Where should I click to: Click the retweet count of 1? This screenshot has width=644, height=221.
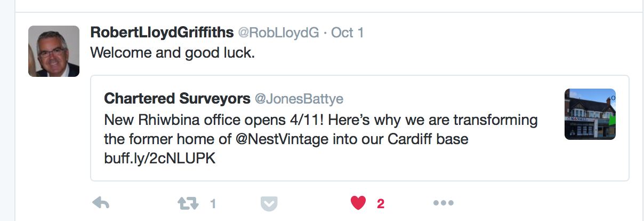tap(213, 203)
